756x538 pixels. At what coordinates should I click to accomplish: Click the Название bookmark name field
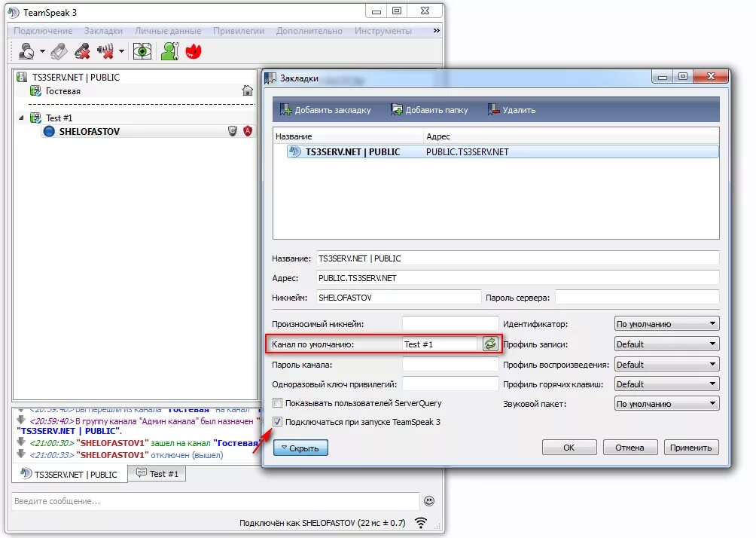pos(518,258)
